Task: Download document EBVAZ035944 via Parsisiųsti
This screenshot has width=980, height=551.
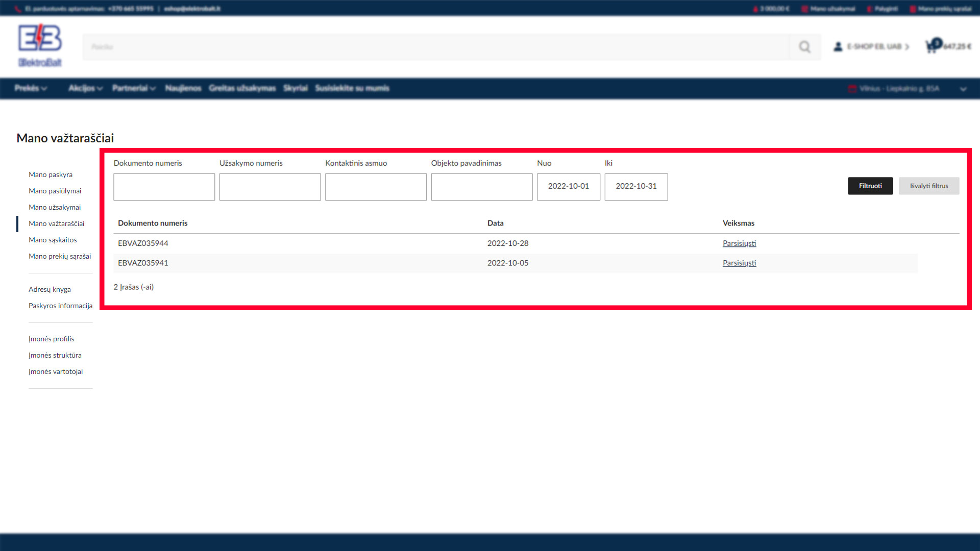Action: [x=739, y=243]
